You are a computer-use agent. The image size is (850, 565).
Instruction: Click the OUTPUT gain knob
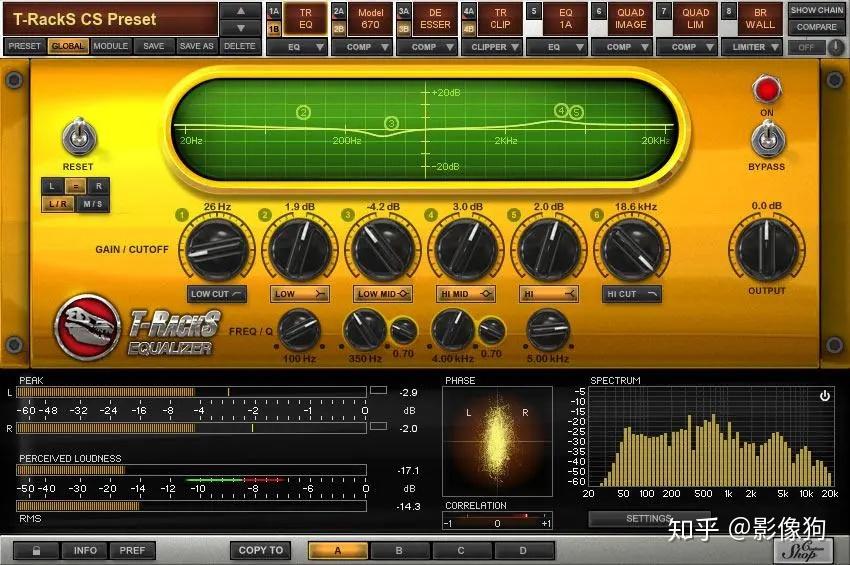click(x=767, y=250)
